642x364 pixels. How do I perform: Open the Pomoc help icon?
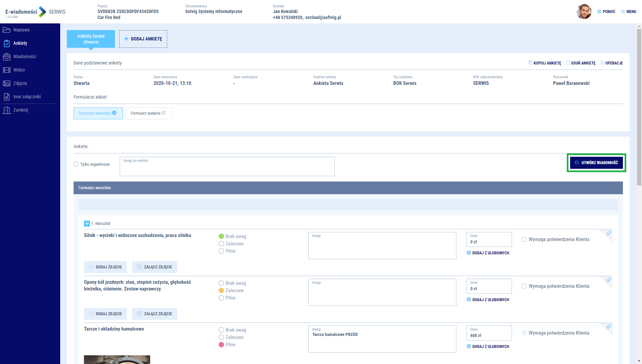599,12
